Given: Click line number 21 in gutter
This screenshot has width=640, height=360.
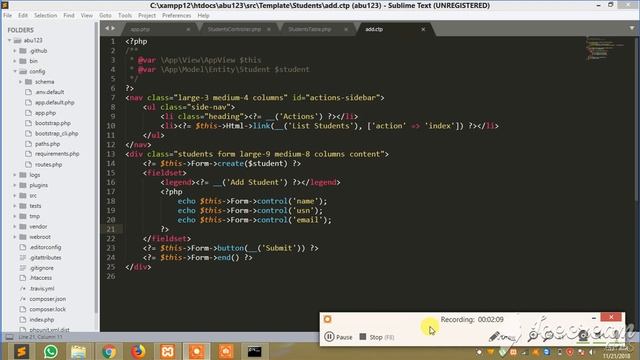Looking at the screenshot, I should point(111,229).
